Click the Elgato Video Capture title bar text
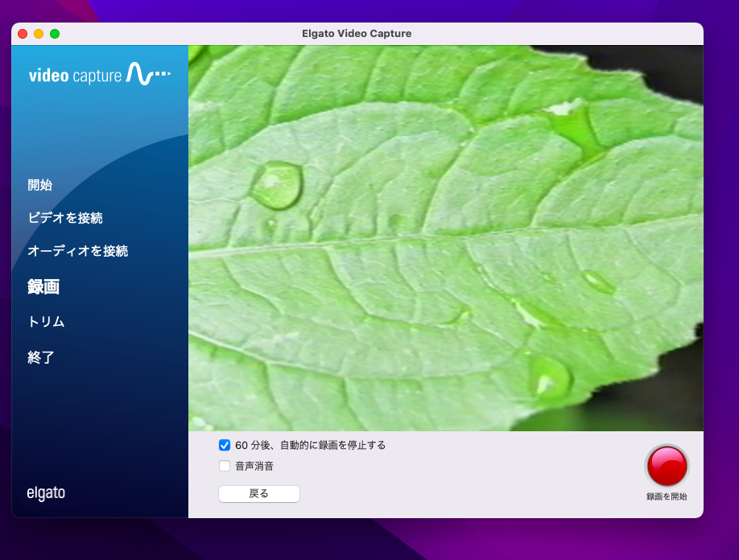This screenshot has height=560, width=739. coord(357,34)
